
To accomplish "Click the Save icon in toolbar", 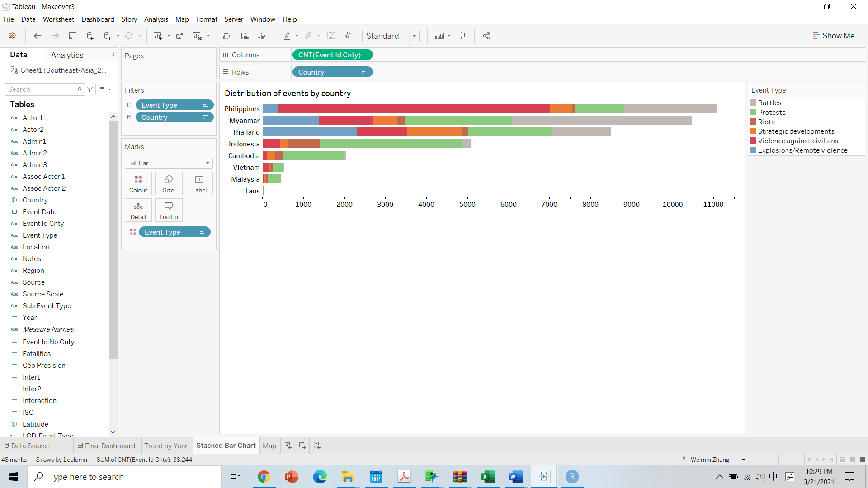I will (72, 36).
